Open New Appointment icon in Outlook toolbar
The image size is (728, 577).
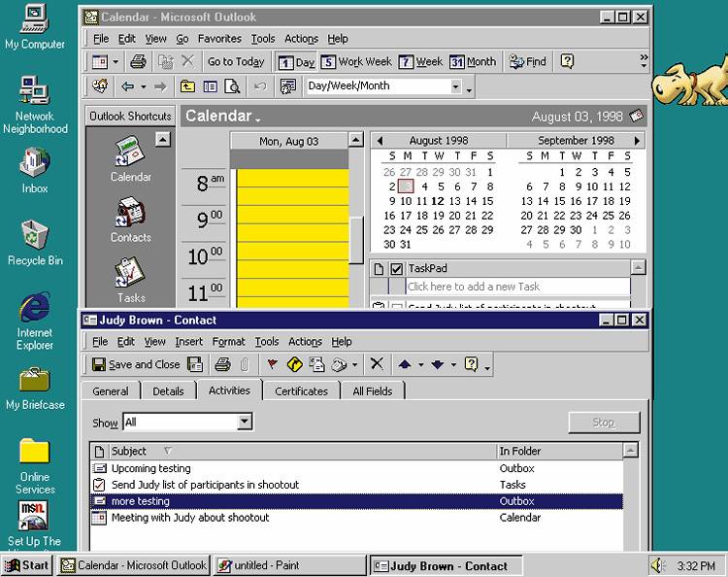tap(100, 61)
